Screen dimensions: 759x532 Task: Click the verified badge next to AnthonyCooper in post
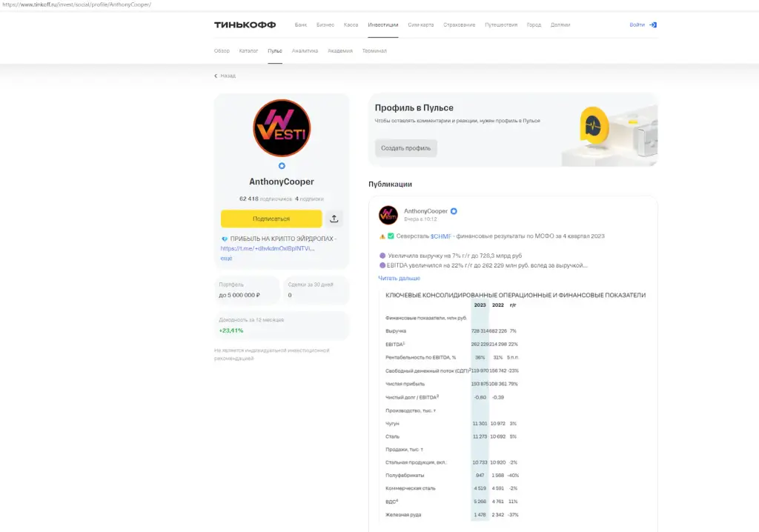pyautogui.click(x=454, y=211)
